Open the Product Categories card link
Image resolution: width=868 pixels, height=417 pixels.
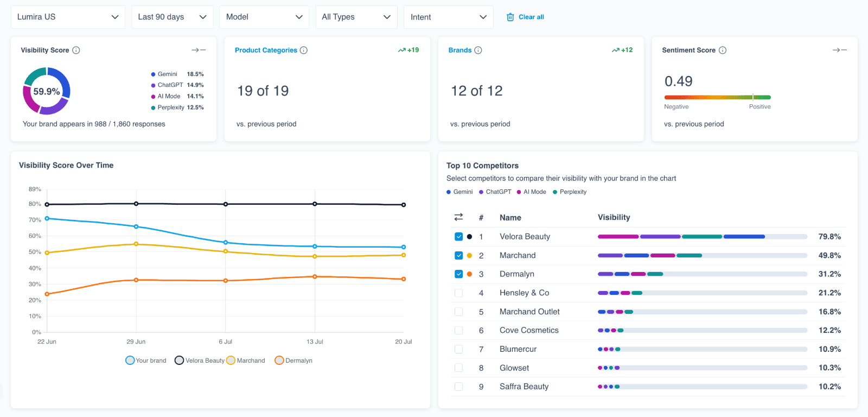pos(266,50)
